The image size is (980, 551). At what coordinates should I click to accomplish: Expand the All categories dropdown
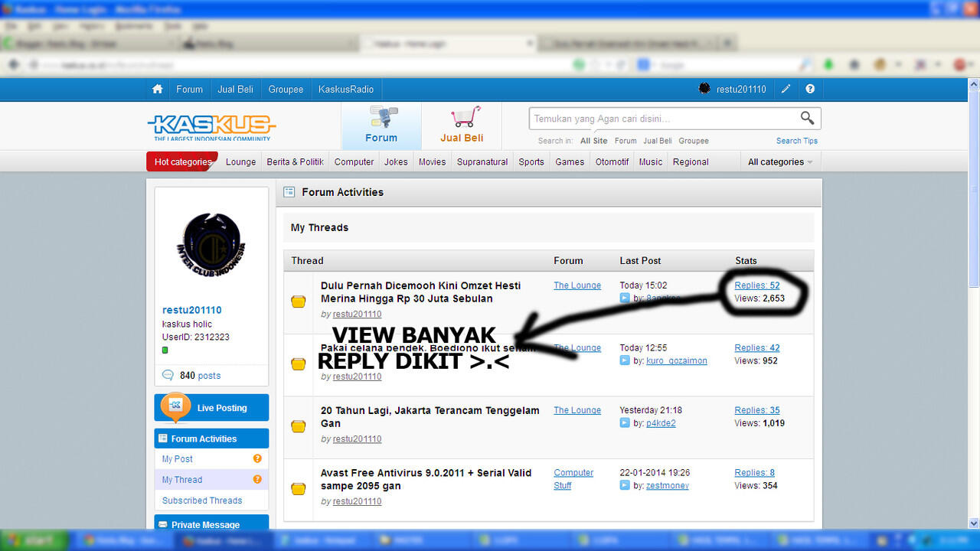[x=779, y=161]
